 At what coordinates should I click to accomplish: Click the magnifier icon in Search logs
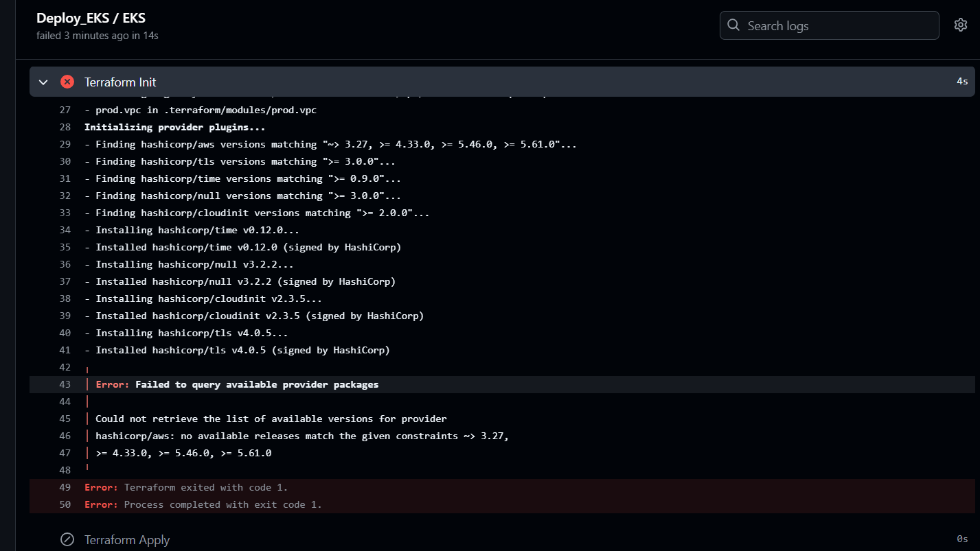pyautogui.click(x=734, y=25)
